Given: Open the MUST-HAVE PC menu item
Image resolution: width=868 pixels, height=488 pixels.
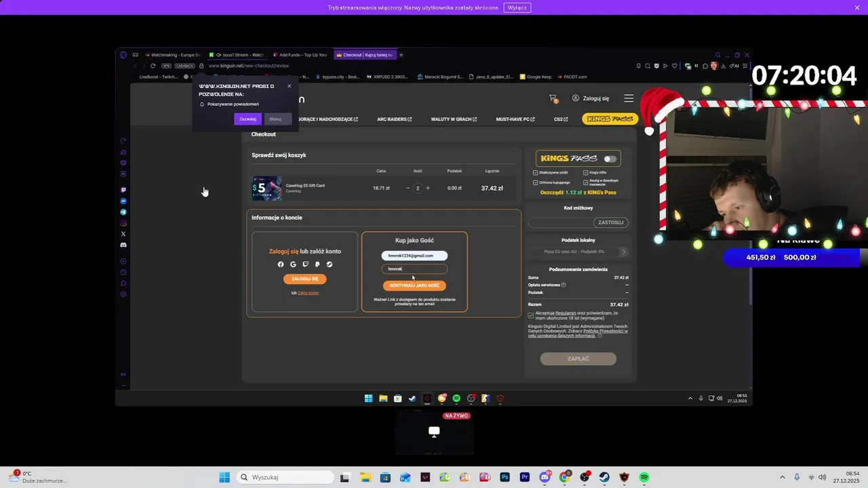Looking at the screenshot, I should (x=515, y=119).
